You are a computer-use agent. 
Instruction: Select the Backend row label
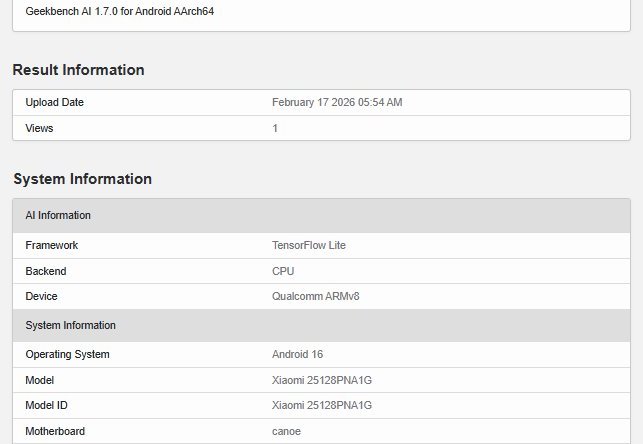coord(47,271)
